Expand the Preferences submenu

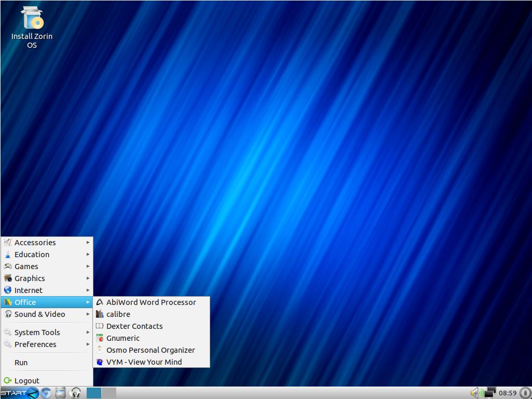click(35, 344)
